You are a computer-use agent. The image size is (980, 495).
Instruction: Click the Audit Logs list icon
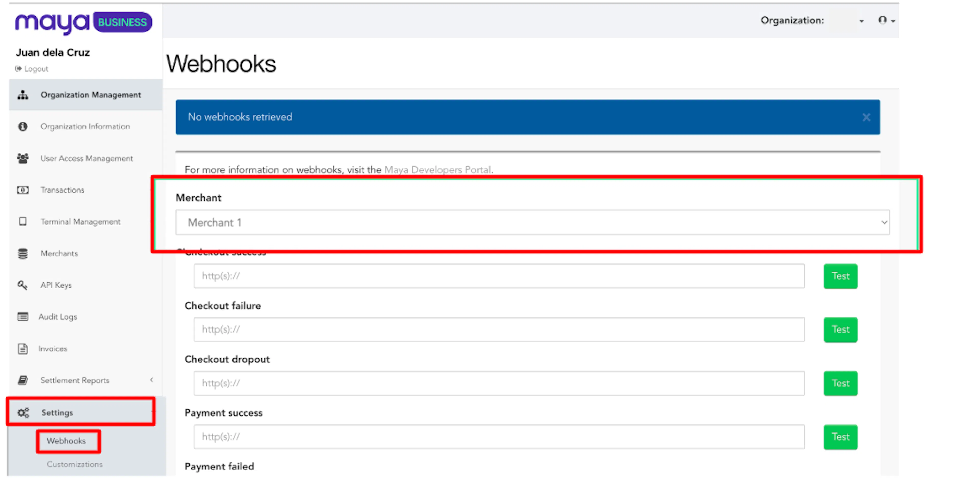click(x=23, y=317)
